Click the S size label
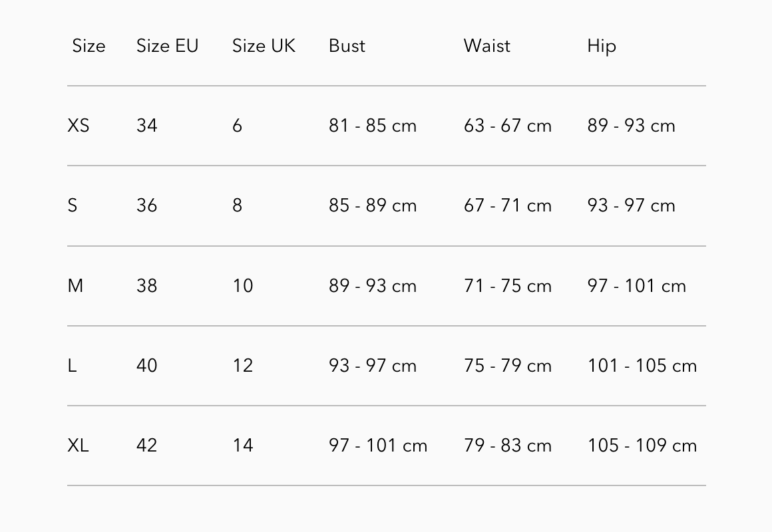The image size is (772, 532). pyautogui.click(x=73, y=205)
